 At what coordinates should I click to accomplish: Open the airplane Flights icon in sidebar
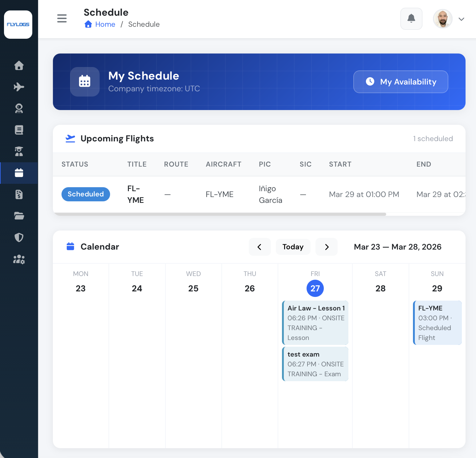(x=19, y=87)
